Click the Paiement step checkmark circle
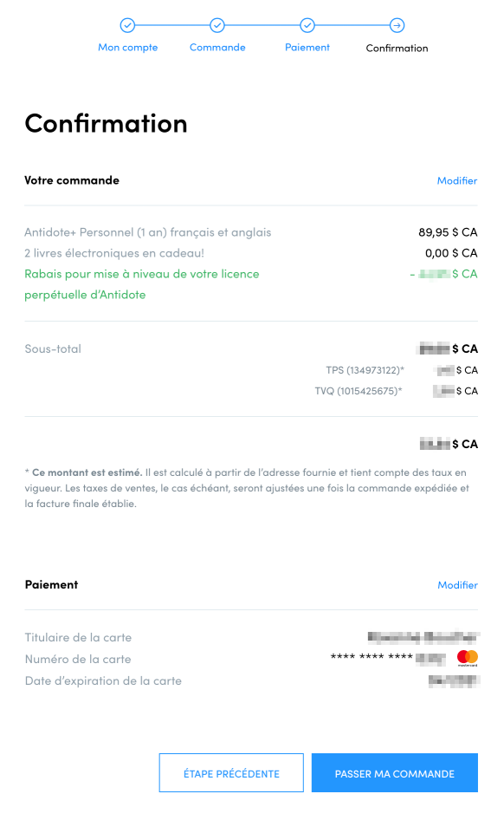This screenshot has height=820, width=504. [x=307, y=25]
